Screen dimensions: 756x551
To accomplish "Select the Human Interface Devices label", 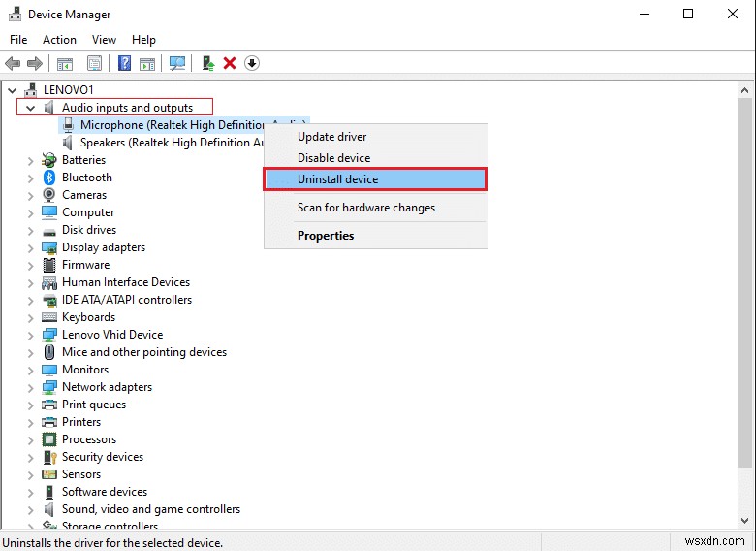I will [x=126, y=282].
